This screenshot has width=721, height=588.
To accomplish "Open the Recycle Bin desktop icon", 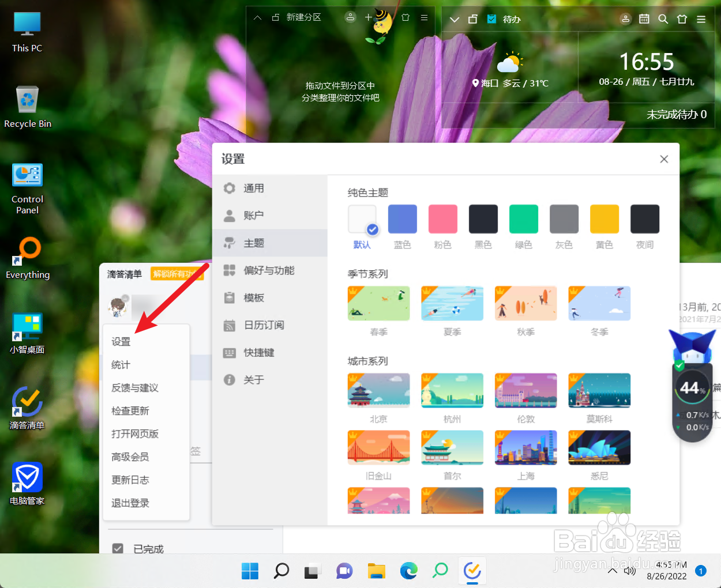I will [27, 107].
